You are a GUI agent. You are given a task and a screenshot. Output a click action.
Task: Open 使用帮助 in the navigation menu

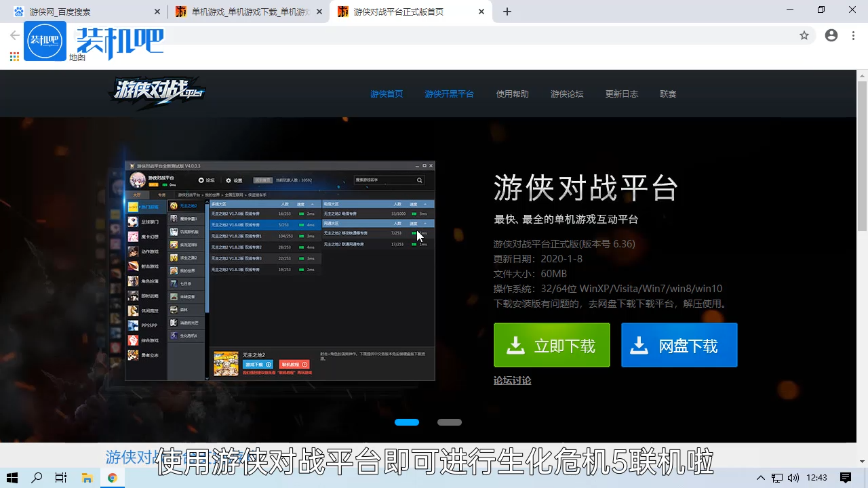(512, 94)
